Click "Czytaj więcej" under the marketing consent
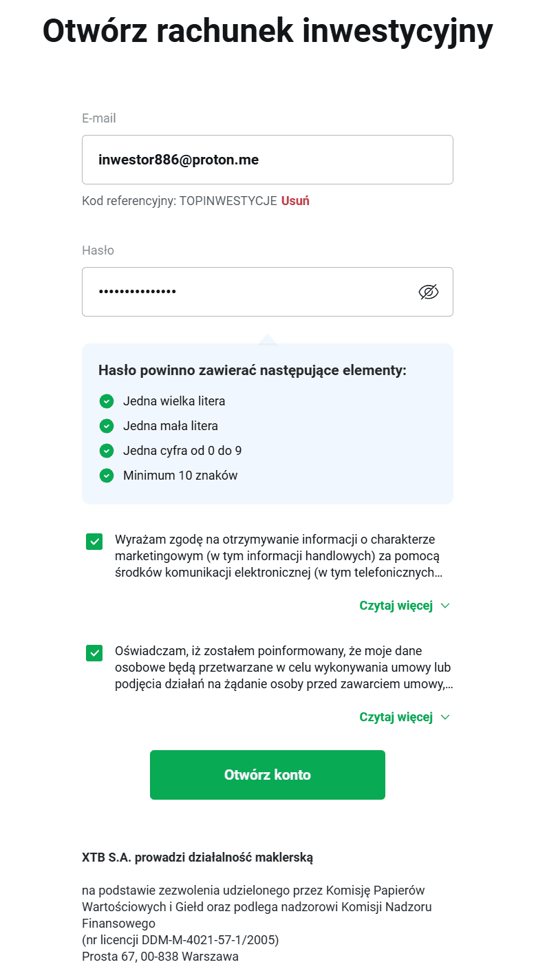The image size is (547, 980). coord(396,606)
